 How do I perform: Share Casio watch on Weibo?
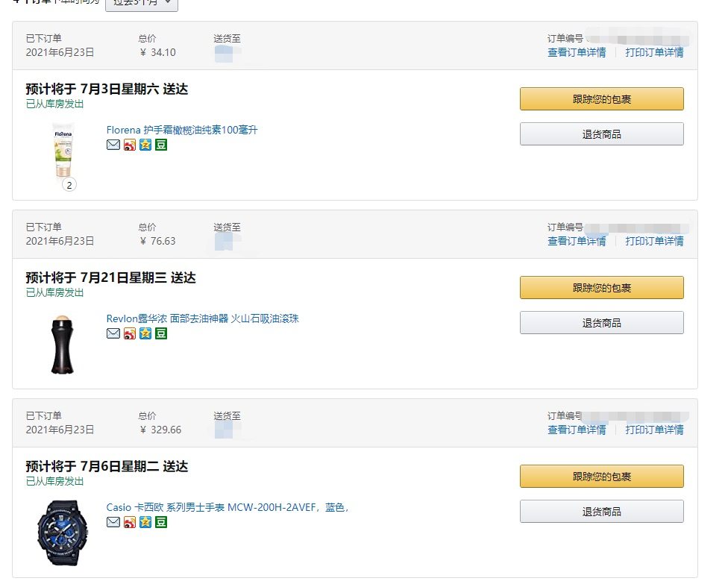[x=129, y=522]
